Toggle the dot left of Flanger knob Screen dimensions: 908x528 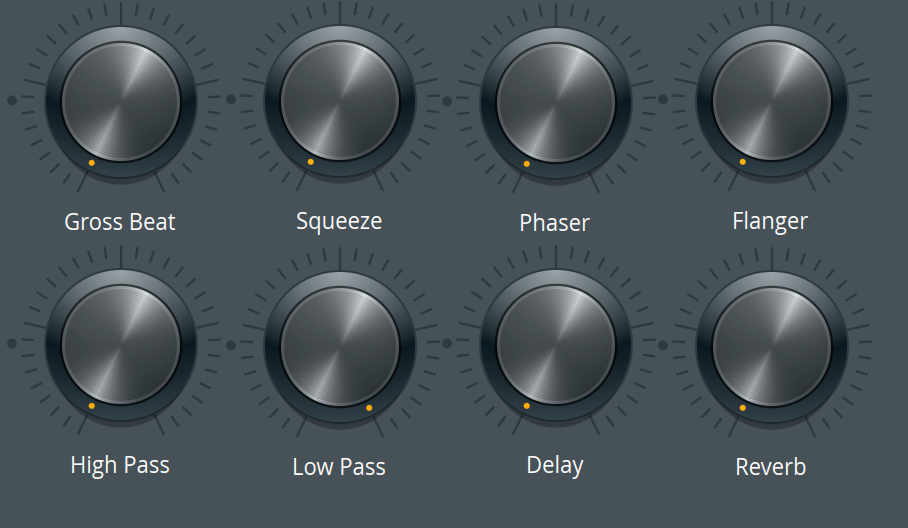tap(662, 99)
